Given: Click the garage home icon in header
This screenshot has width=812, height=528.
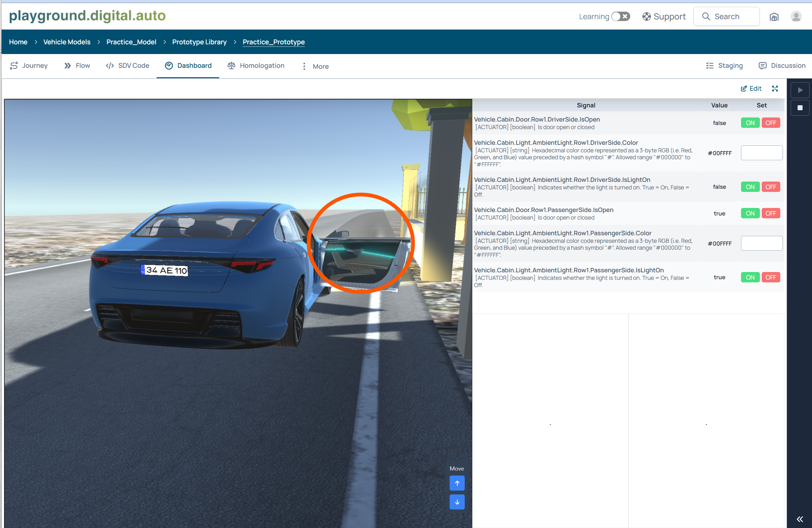Looking at the screenshot, I should tap(774, 17).
